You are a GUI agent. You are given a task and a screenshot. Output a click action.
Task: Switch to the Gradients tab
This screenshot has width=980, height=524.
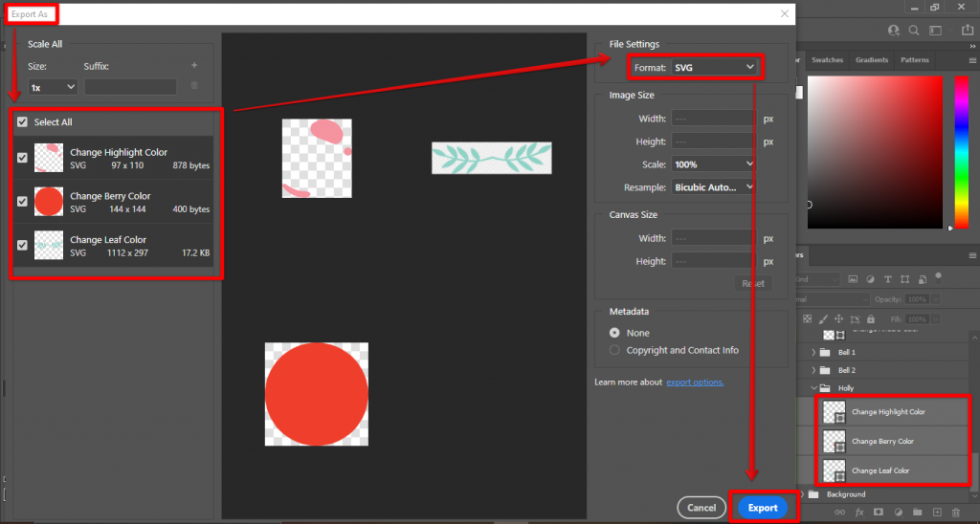[871, 60]
